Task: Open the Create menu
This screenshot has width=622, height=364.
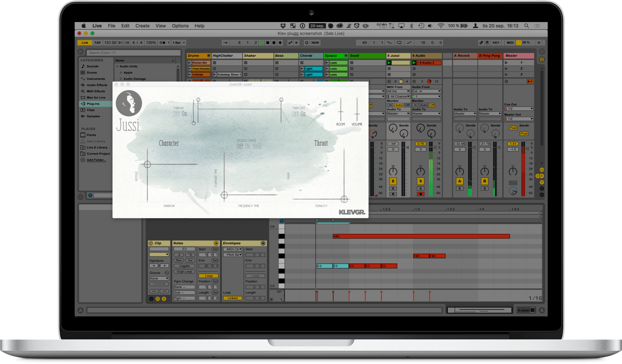Action: pos(143,26)
